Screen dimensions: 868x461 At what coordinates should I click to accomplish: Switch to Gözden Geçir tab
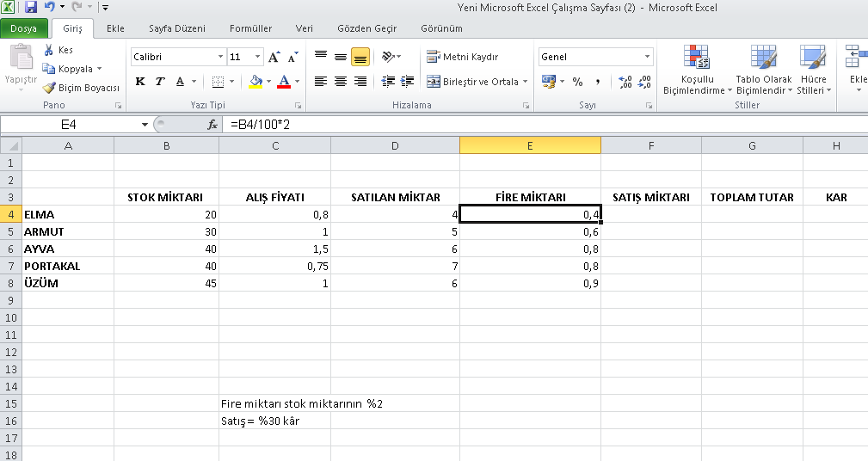[x=367, y=28]
